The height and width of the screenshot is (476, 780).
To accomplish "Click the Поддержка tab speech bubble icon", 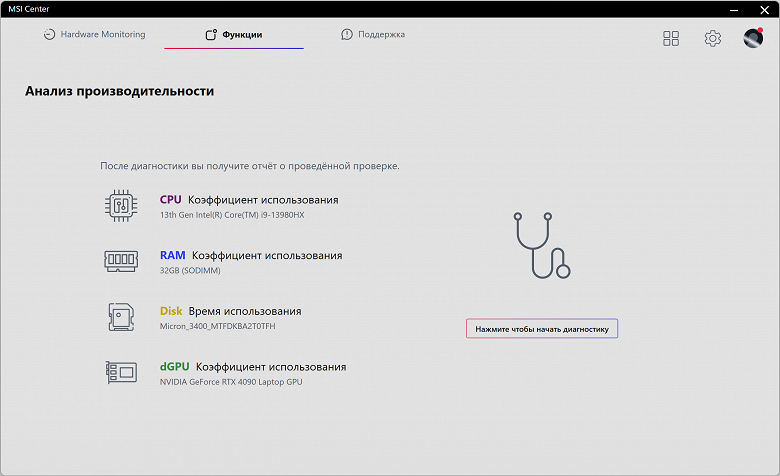I will (346, 34).
